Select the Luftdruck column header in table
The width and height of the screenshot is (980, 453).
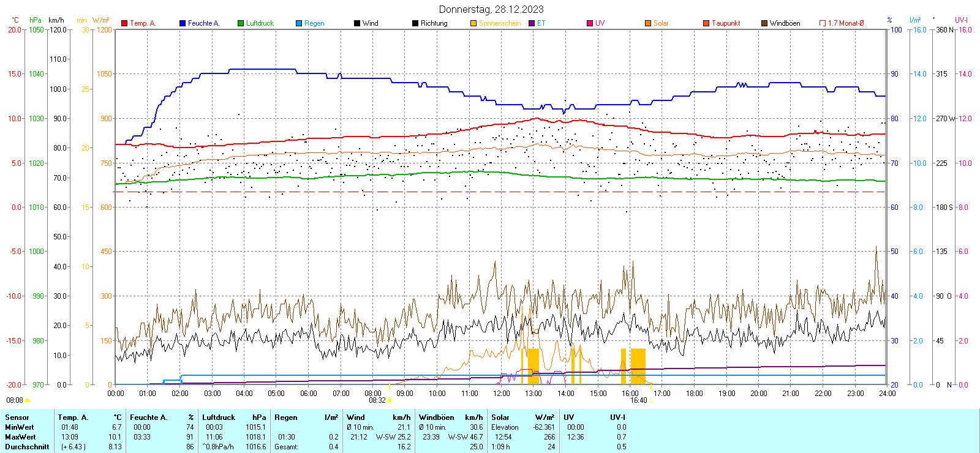click(x=219, y=417)
